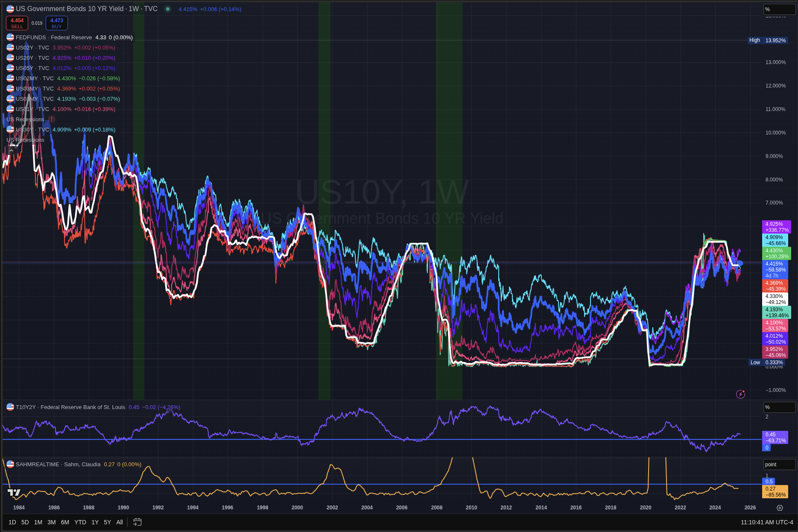Select the 5Y time range
The image size is (798, 532).
(107, 522)
